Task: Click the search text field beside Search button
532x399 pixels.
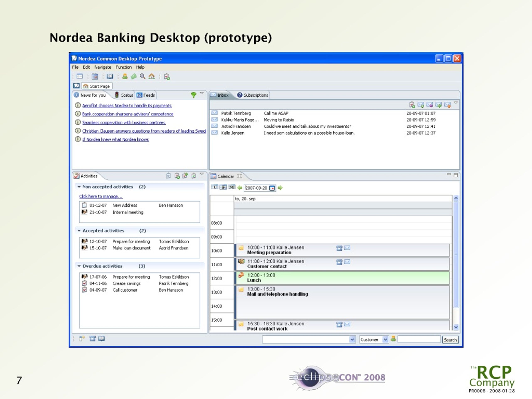Action: coord(419,339)
